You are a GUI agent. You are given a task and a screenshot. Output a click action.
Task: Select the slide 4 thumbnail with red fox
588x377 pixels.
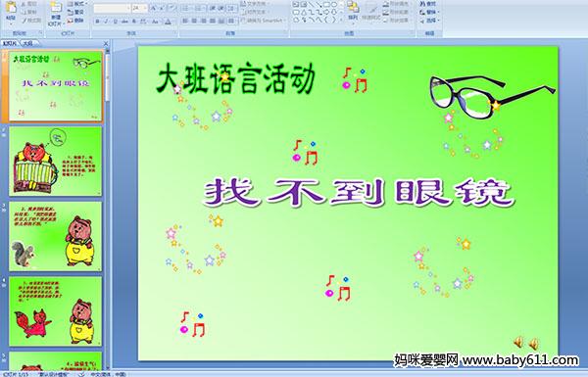pyautogui.click(x=55, y=311)
